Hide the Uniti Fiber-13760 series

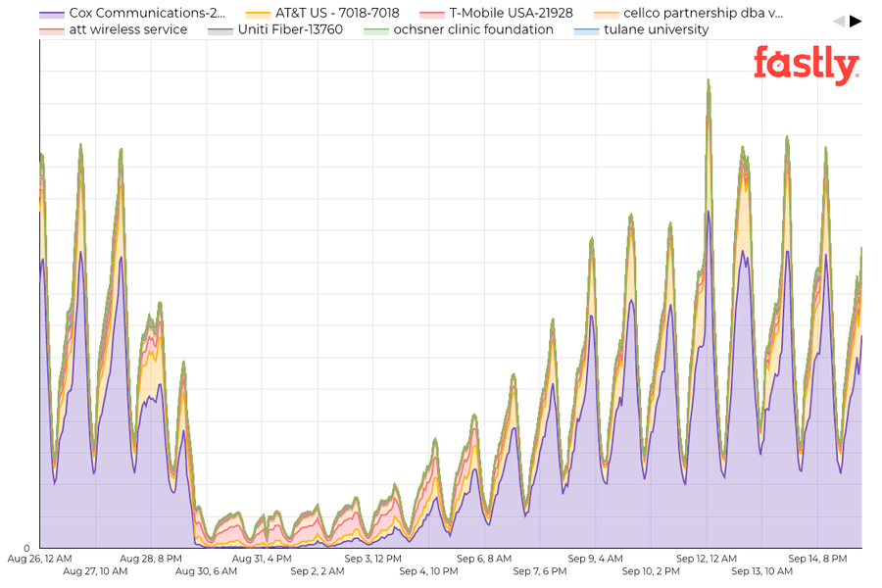pos(275,29)
